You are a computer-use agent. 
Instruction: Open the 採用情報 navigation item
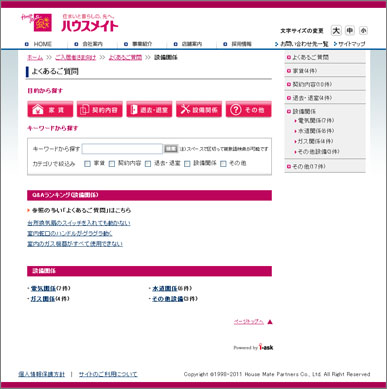click(238, 44)
